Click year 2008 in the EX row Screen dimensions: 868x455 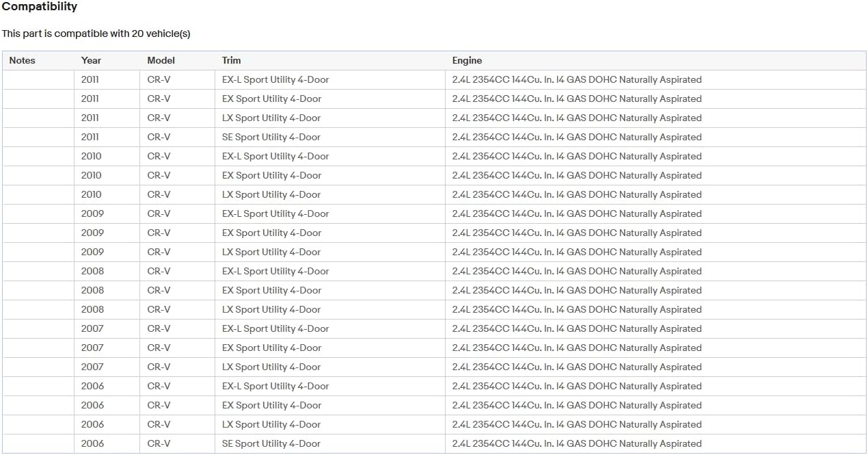point(92,290)
